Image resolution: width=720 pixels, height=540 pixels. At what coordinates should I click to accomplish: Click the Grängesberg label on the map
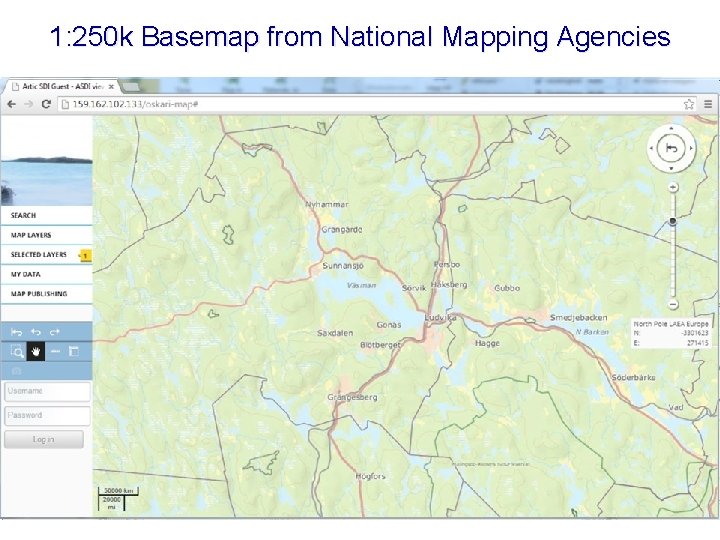tap(352, 398)
